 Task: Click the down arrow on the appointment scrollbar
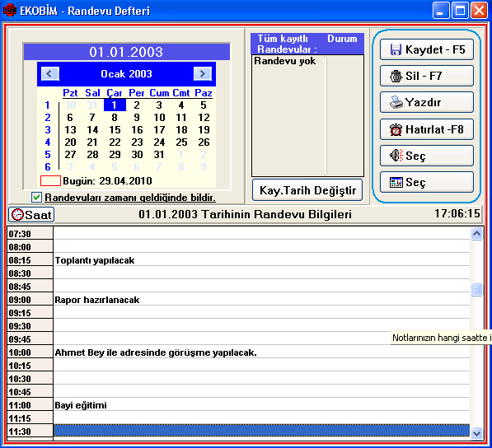click(x=476, y=433)
